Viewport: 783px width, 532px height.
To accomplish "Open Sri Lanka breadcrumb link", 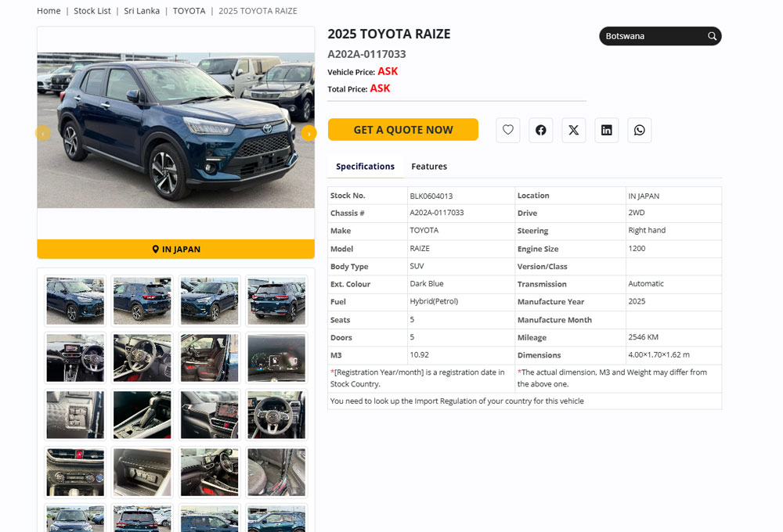I will (142, 11).
